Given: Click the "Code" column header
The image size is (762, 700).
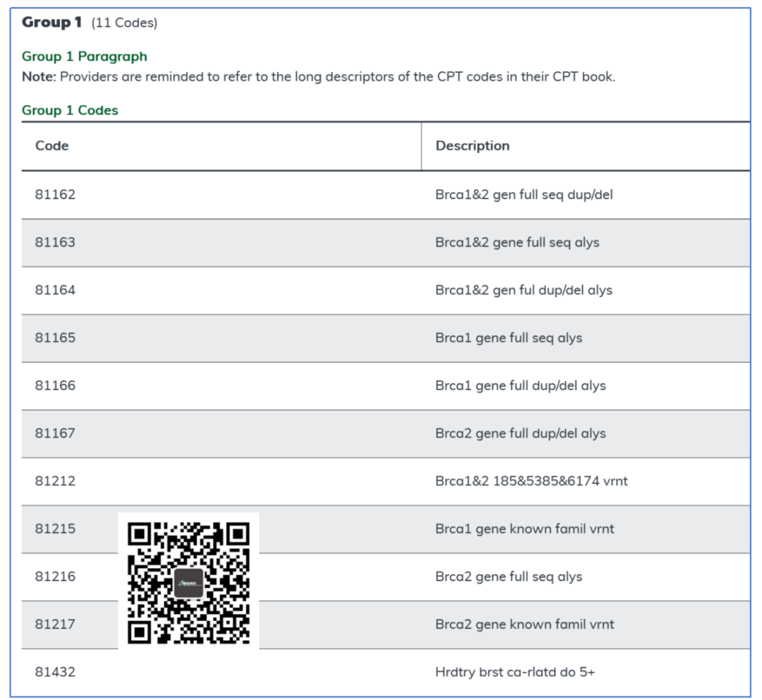Looking at the screenshot, I should click(52, 146).
